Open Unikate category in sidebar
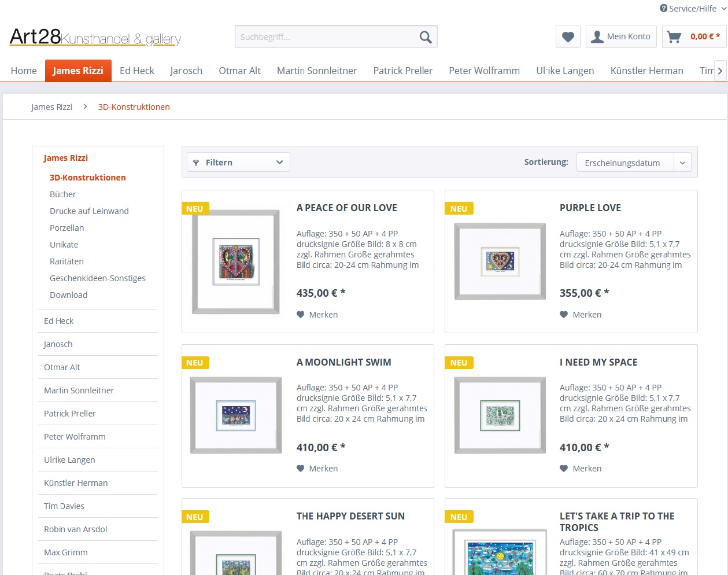Image resolution: width=728 pixels, height=575 pixels. 64,245
